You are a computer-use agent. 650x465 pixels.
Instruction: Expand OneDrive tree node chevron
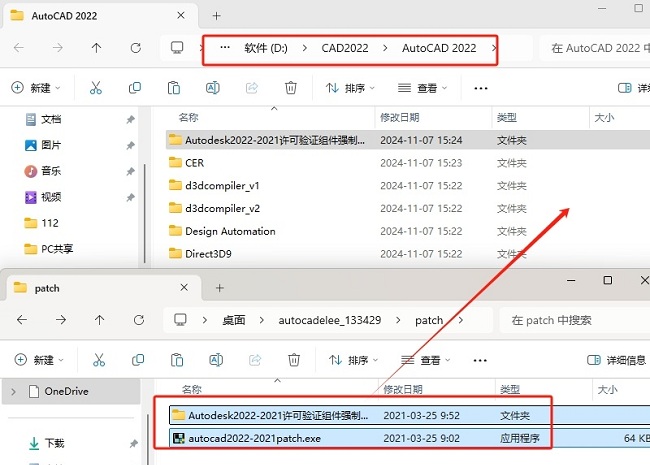[x=13, y=391]
